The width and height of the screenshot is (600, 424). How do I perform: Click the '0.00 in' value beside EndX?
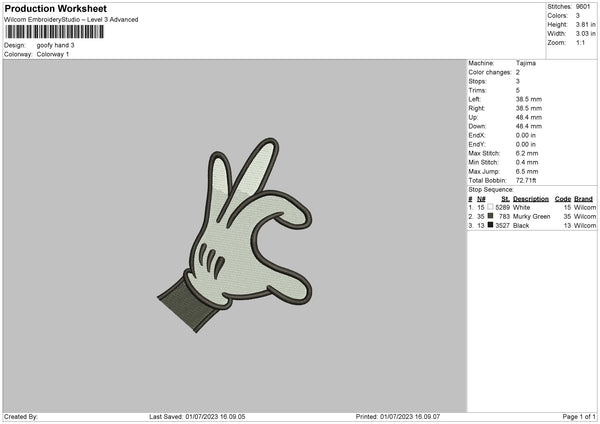point(526,135)
